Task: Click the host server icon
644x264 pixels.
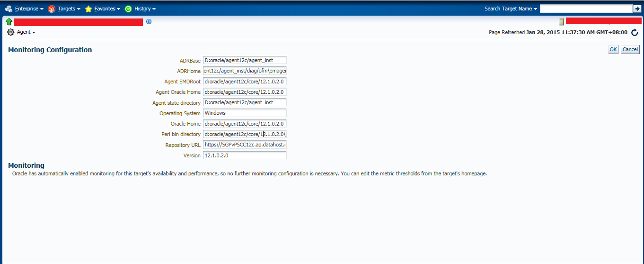Action: coord(561,21)
